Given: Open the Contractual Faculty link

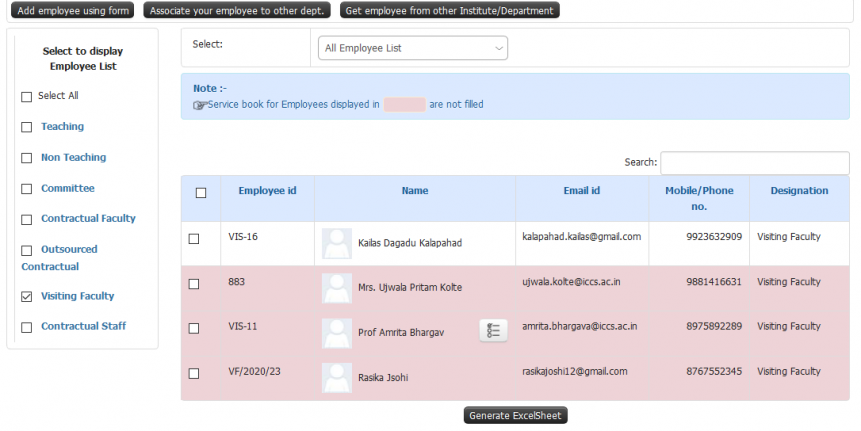Looking at the screenshot, I should pos(88,218).
